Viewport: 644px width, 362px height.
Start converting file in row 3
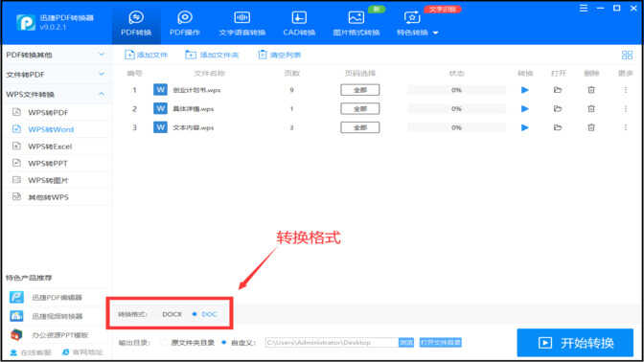[524, 127]
